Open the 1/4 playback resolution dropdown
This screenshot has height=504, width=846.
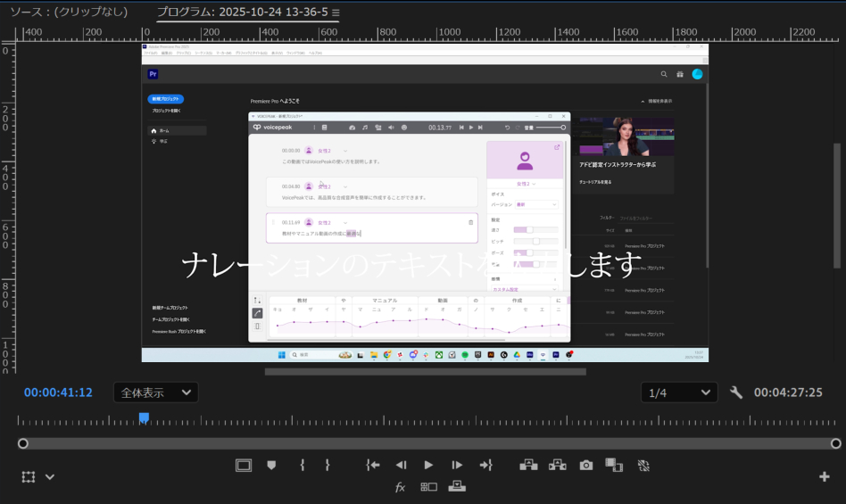coord(679,392)
